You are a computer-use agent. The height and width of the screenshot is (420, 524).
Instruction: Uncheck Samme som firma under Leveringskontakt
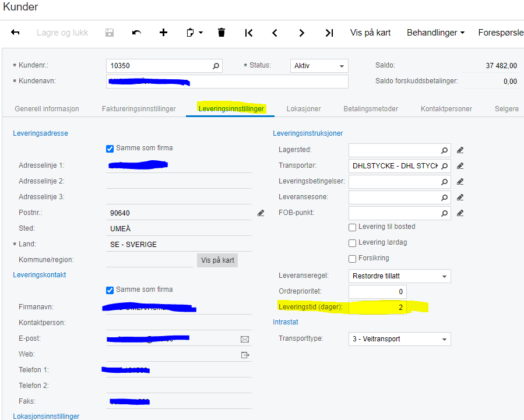(110, 290)
